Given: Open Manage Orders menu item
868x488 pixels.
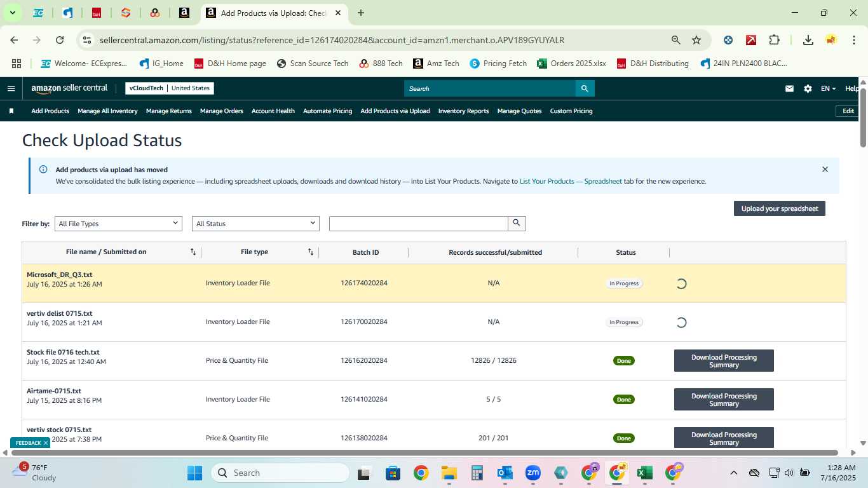Looking at the screenshot, I should point(222,111).
